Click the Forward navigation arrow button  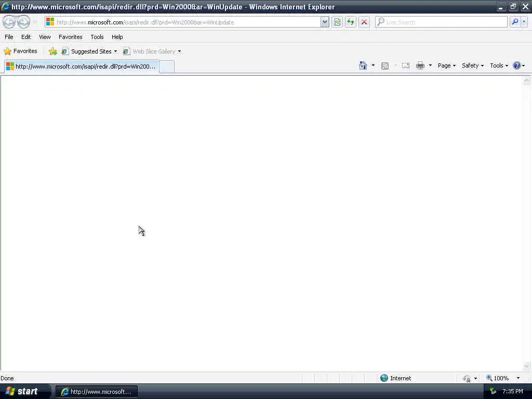click(23, 22)
